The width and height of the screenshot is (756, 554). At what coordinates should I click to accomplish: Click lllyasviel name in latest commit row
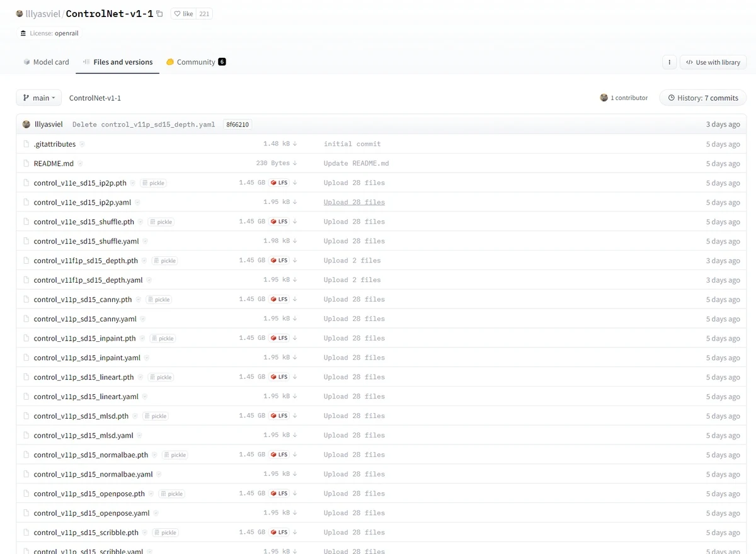(49, 125)
